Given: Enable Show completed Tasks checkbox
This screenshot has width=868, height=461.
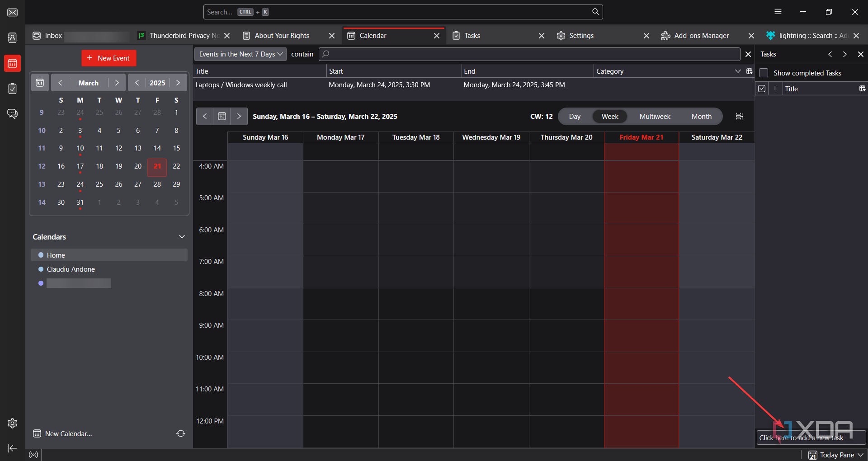Looking at the screenshot, I should (x=764, y=73).
